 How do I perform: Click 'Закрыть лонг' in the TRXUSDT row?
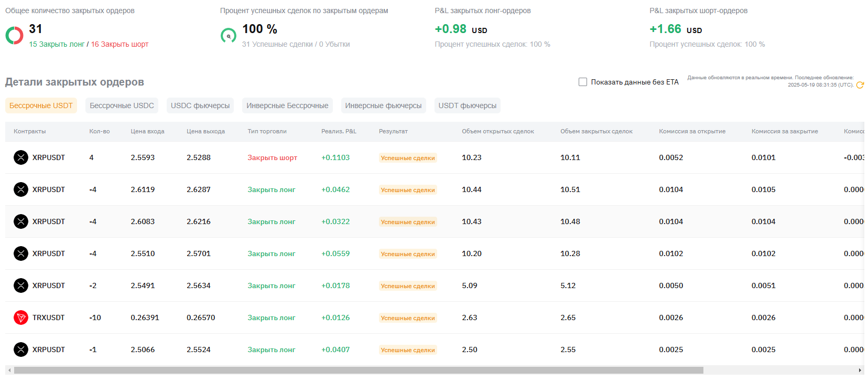pyautogui.click(x=272, y=317)
